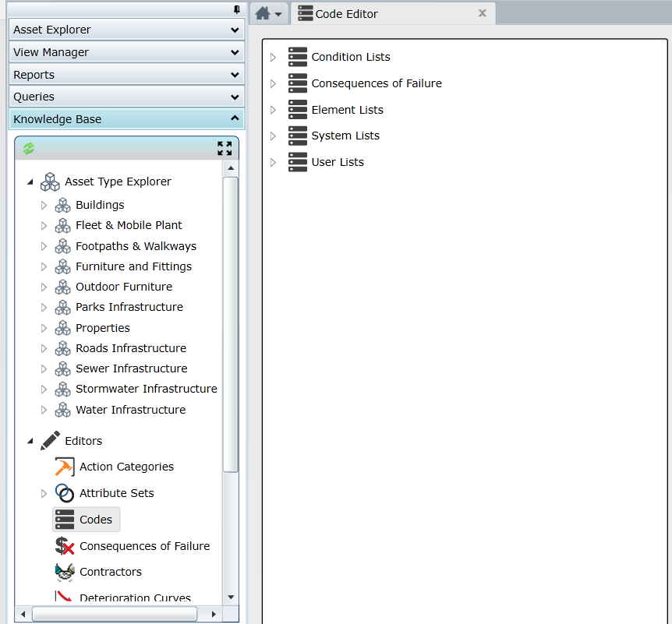Select Contractors editor label
672x624 pixels.
pos(111,572)
